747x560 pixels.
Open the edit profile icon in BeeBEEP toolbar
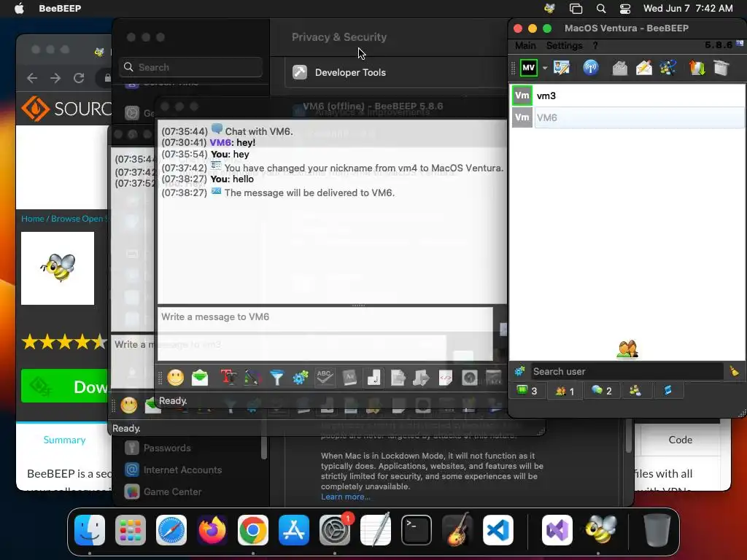tap(562, 68)
